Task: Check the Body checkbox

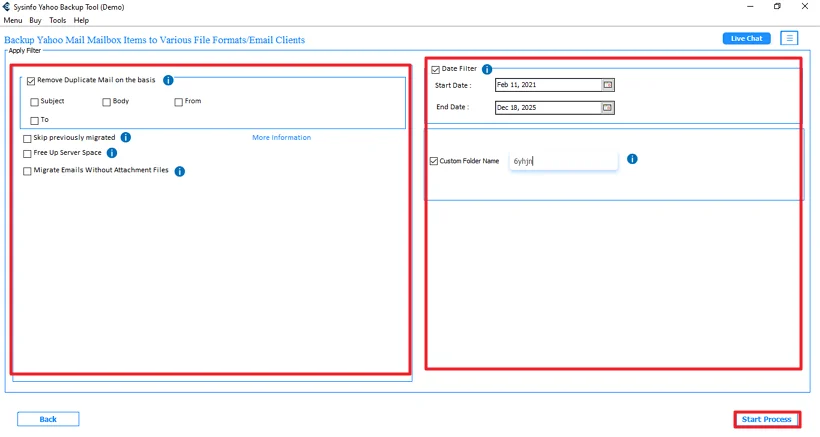Action: [107, 102]
